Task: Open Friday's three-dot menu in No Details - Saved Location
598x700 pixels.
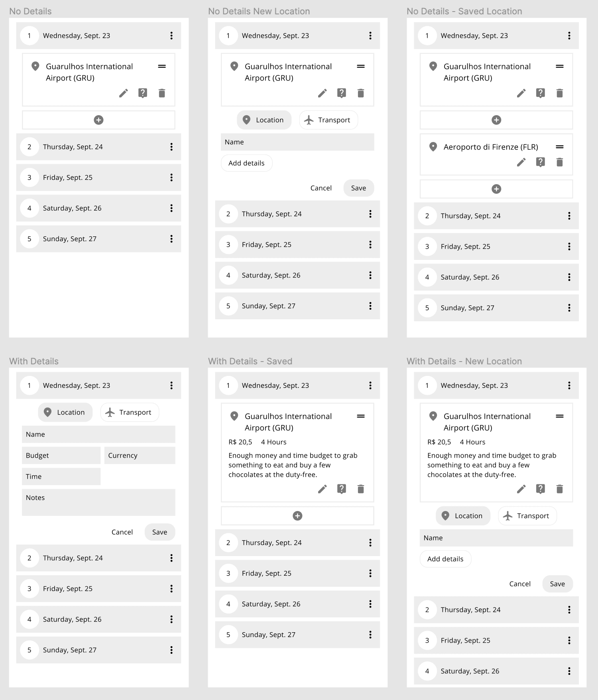Action: tap(569, 246)
